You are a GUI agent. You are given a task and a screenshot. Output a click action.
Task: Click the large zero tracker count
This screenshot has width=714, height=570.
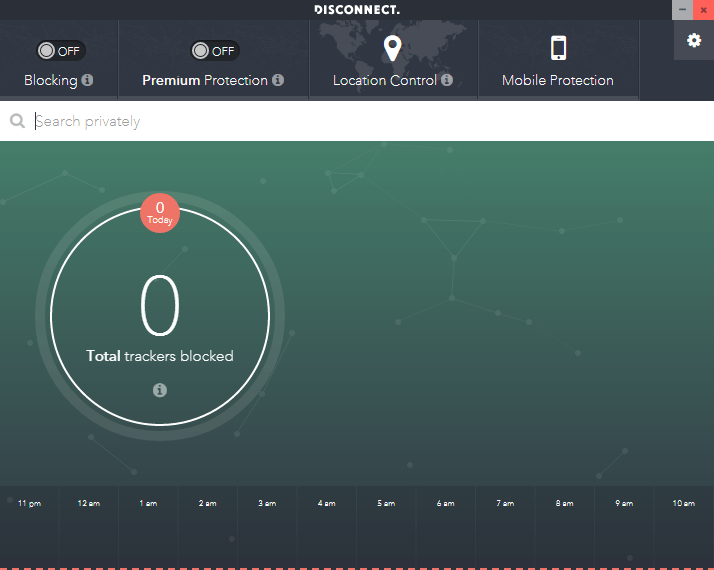160,305
